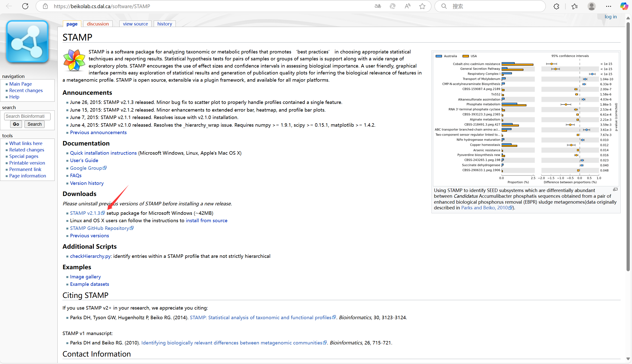632x364 pixels.
Task: Open Parks and Beiko, 2010 link
Action: (486, 208)
